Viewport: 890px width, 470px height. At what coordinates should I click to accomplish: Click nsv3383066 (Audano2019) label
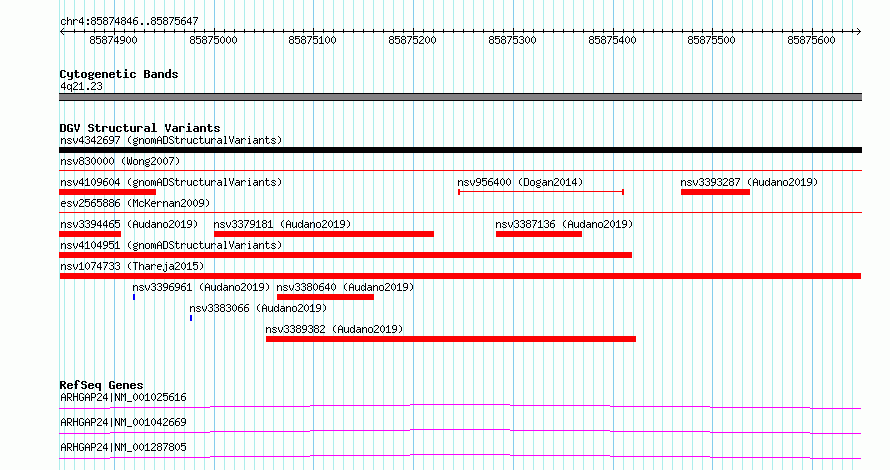(x=258, y=308)
